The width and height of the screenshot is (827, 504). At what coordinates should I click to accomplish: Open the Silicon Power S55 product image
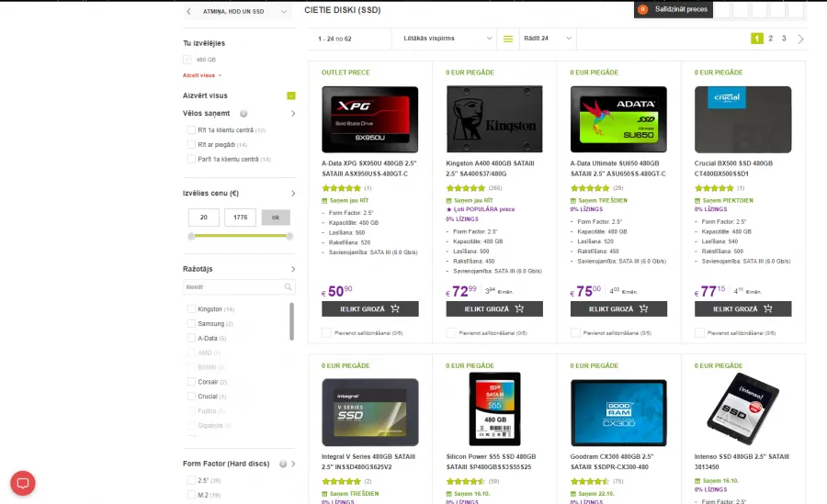click(x=494, y=409)
